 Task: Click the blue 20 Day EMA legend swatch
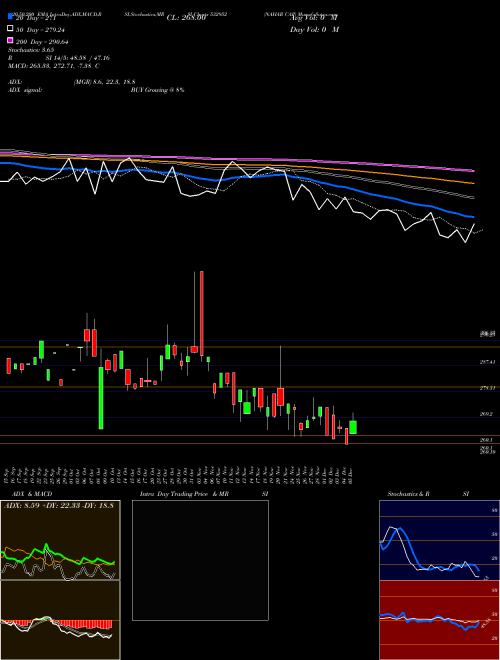coord(11,17)
